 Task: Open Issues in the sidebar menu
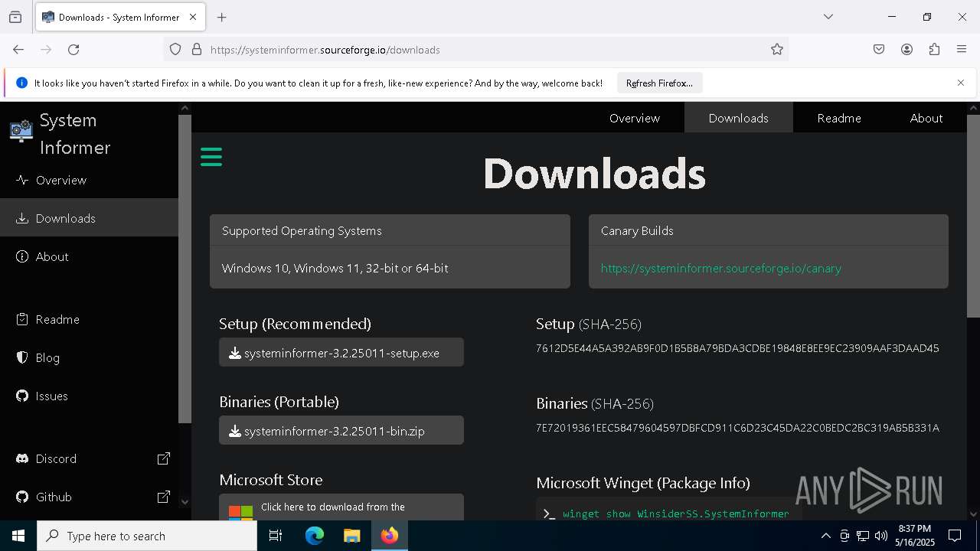tap(89, 396)
